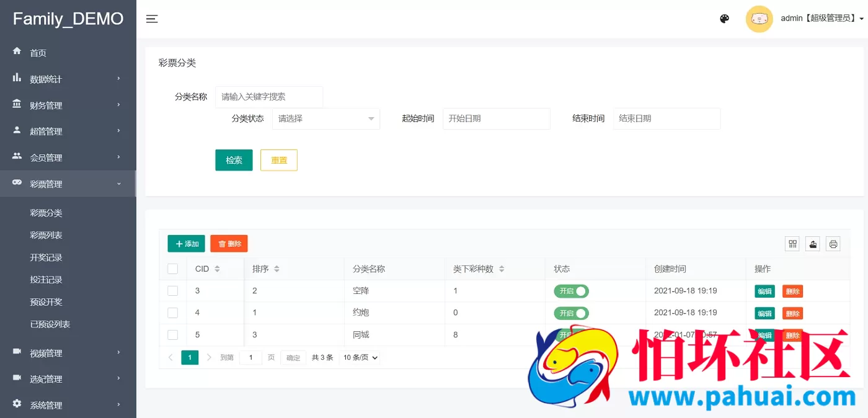The height and width of the screenshot is (418, 868).
Task: Click the home icon beside 首页
Action: [17, 51]
